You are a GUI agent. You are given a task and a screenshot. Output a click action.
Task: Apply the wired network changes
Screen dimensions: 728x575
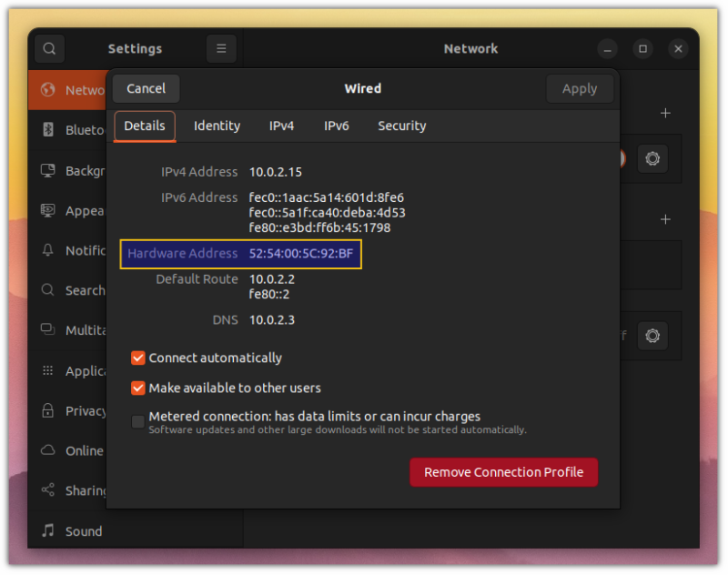click(x=580, y=88)
